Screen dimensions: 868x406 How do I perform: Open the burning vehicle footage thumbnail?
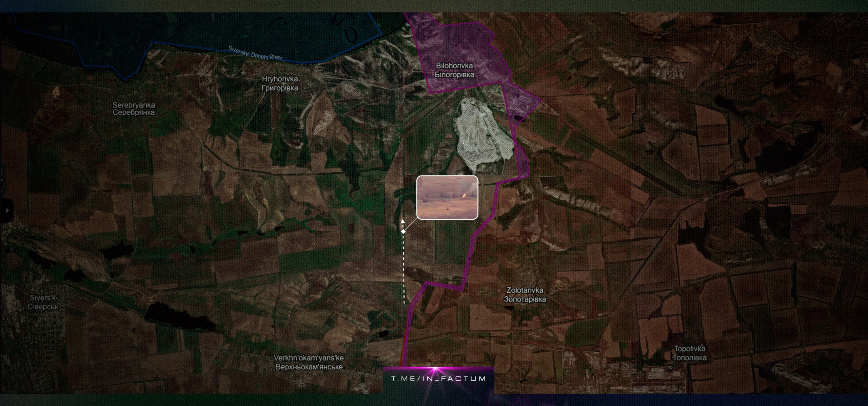[447, 198]
